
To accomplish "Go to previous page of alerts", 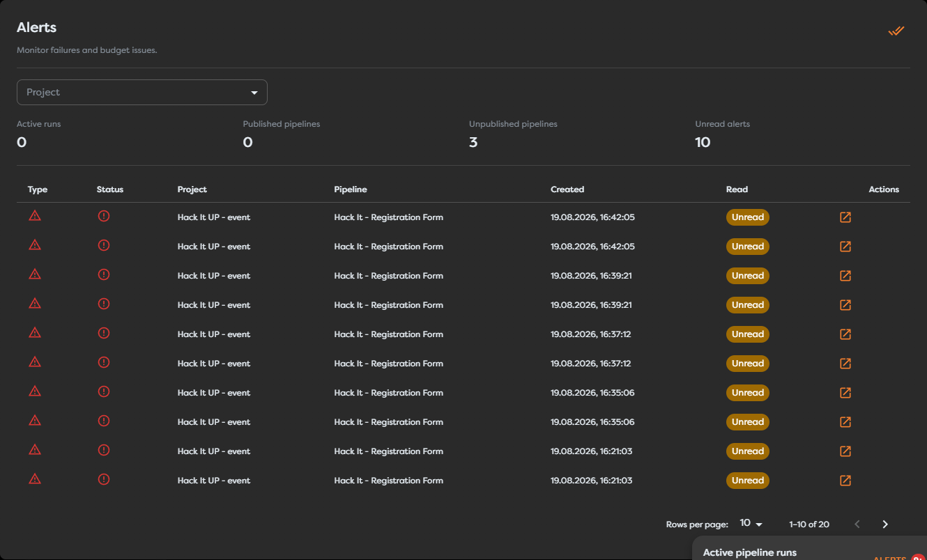I will tap(857, 524).
